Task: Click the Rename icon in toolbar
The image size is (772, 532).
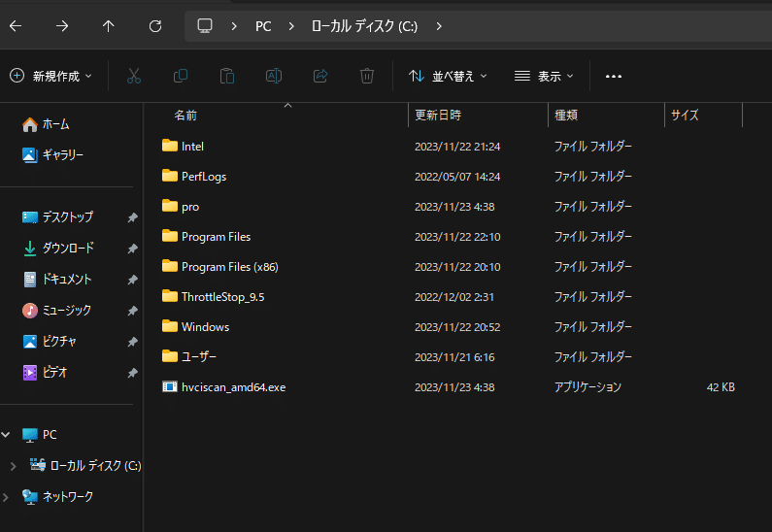Action: pos(274,76)
